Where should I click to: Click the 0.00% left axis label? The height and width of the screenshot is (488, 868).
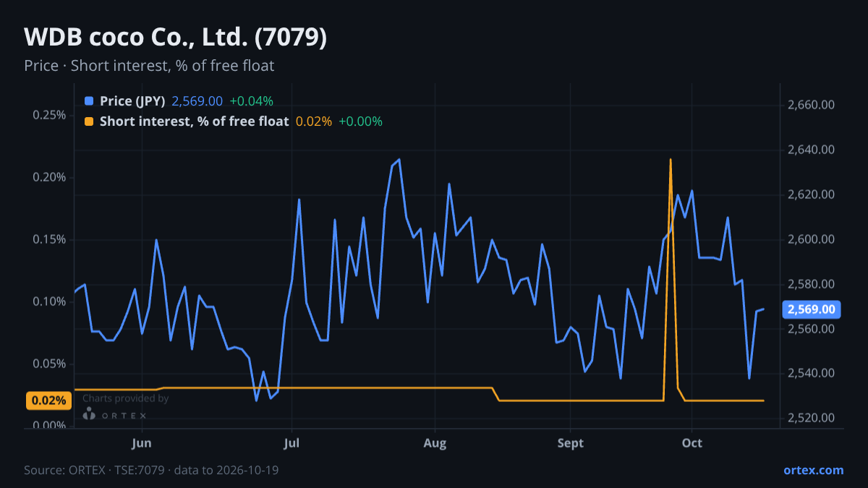[50, 425]
